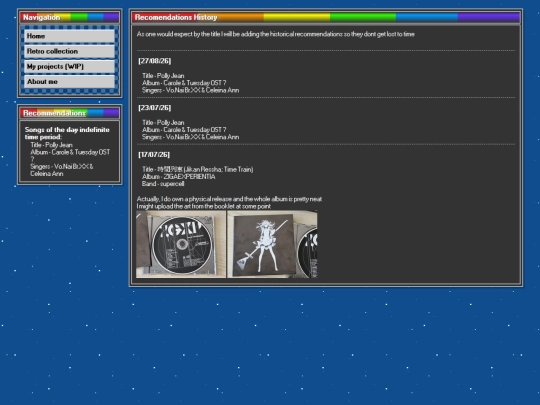The height and width of the screenshot is (405, 540).
Task: Select the 'Band - supercell' line
Action: point(163,184)
